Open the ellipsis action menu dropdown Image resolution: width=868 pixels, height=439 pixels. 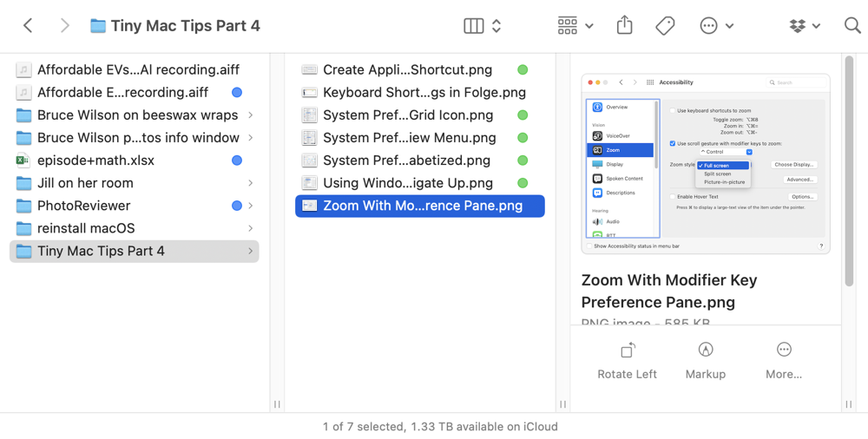coord(717,26)
